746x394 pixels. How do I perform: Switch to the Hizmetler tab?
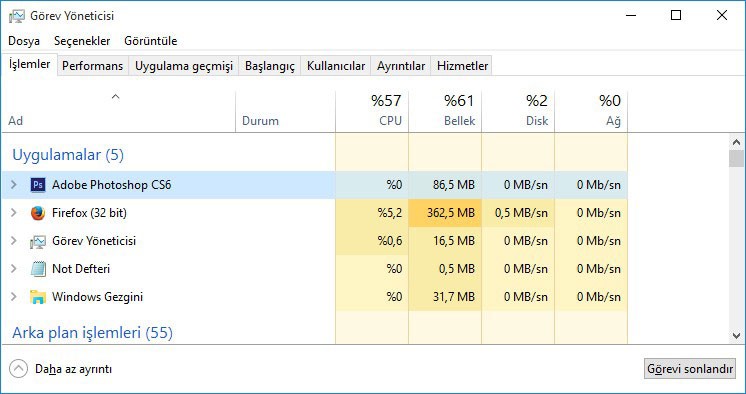(x=462, y=66)
